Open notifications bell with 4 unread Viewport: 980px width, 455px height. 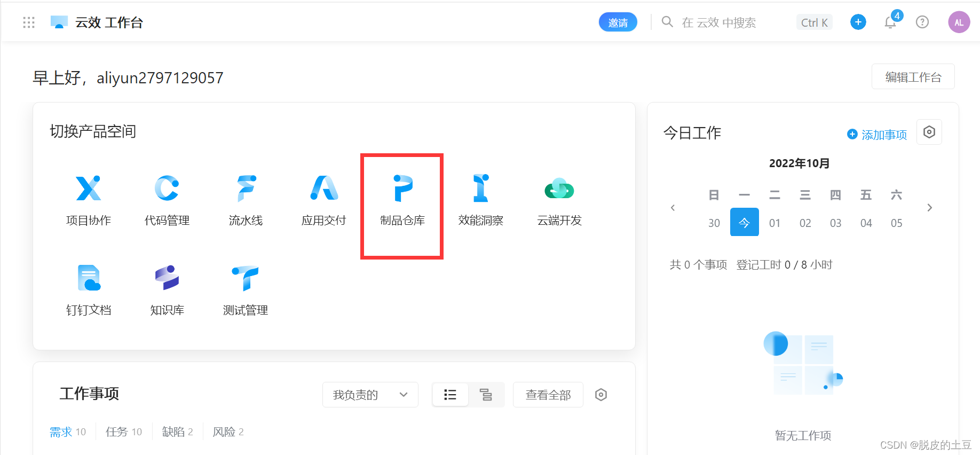(891, 22)
